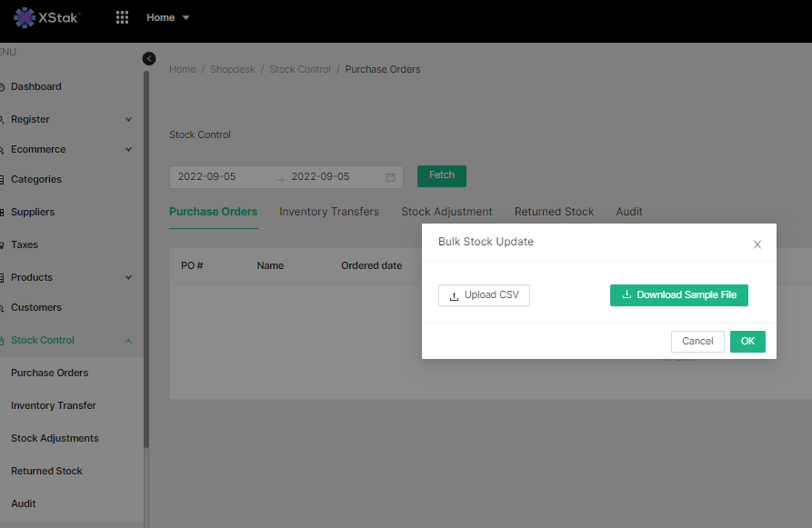Switch to the Returned Stock tab
The height and width of the screenshot is (528, 812).
tap(554, 212)
